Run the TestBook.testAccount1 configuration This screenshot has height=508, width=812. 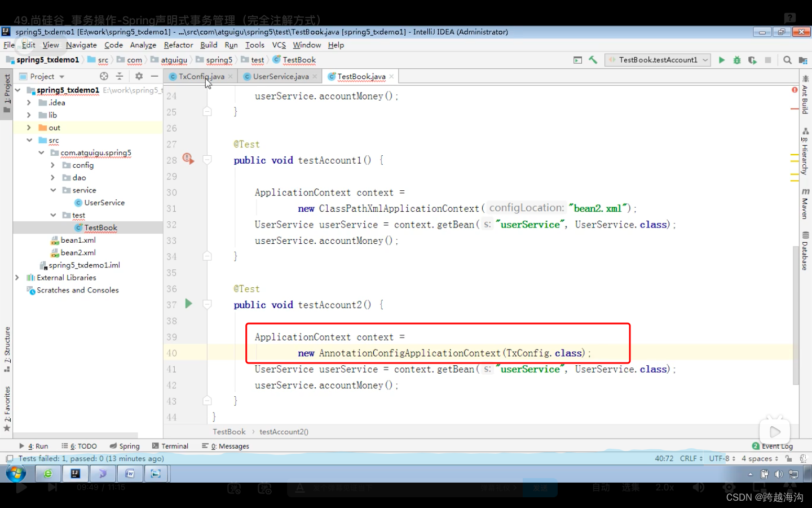tap(721, 60)
